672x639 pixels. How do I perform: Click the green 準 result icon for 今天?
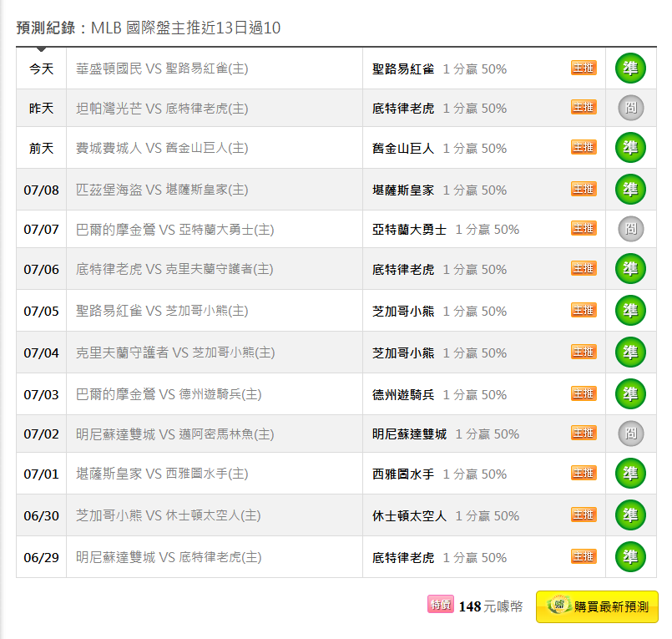click(630, 68)
